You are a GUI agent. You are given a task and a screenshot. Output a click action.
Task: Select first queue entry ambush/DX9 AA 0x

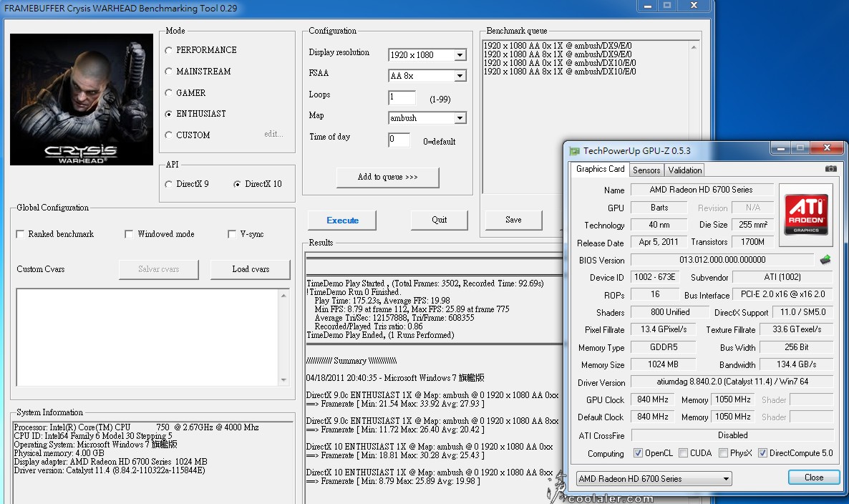557,46
